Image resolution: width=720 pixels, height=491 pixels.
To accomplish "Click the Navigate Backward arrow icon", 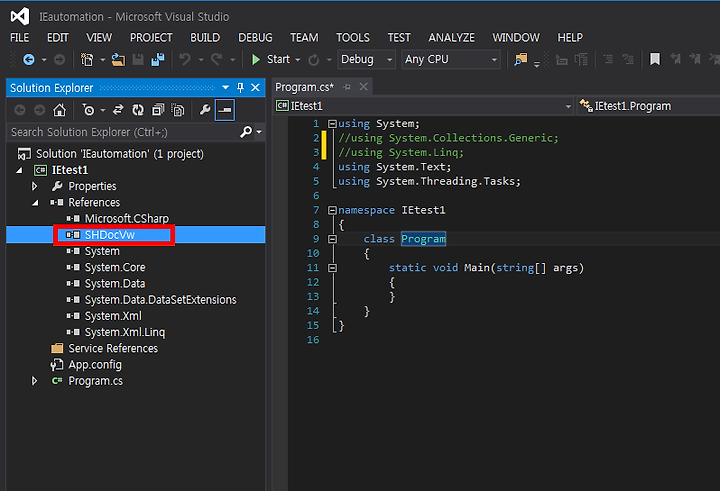I will point(29,60).
